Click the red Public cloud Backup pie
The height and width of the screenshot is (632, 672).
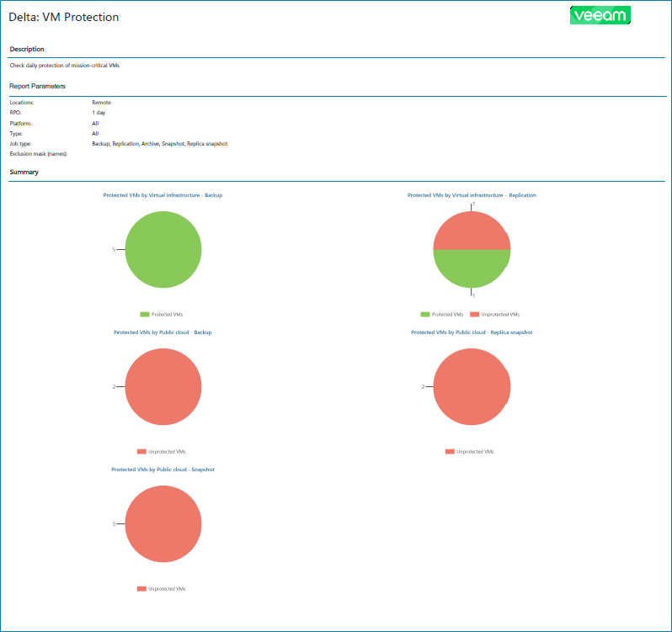(x=163, y=386)
